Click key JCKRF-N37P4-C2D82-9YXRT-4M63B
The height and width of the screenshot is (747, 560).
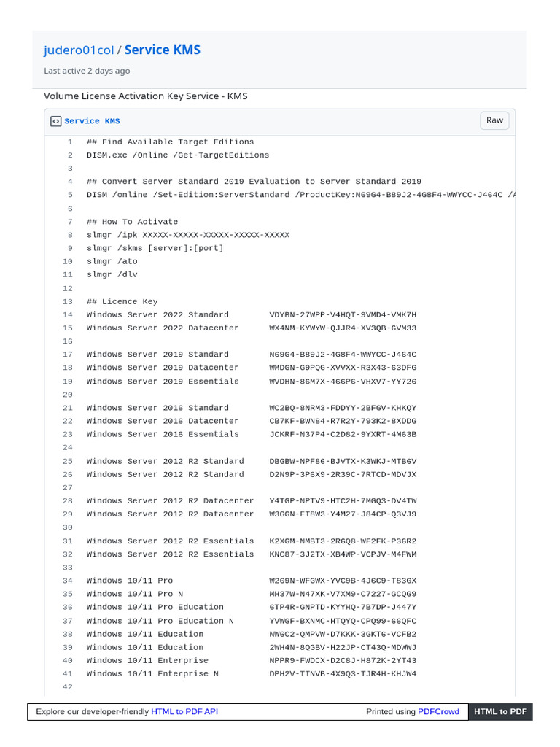click(343, 435)
